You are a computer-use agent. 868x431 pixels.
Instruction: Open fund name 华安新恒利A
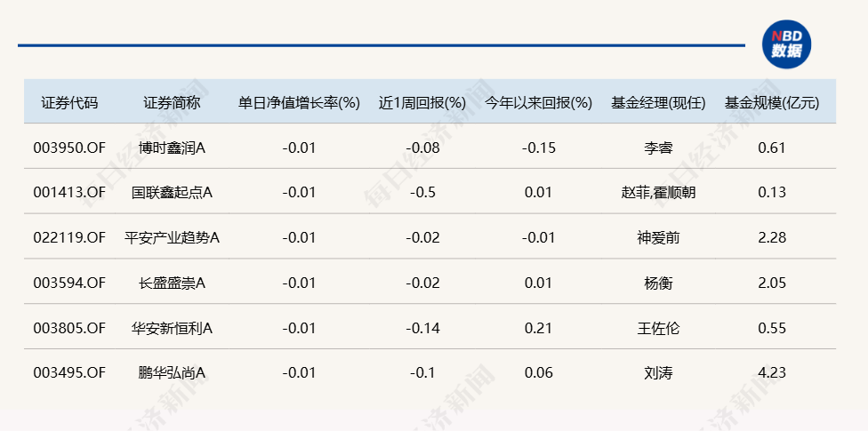(x=173, y=328)
